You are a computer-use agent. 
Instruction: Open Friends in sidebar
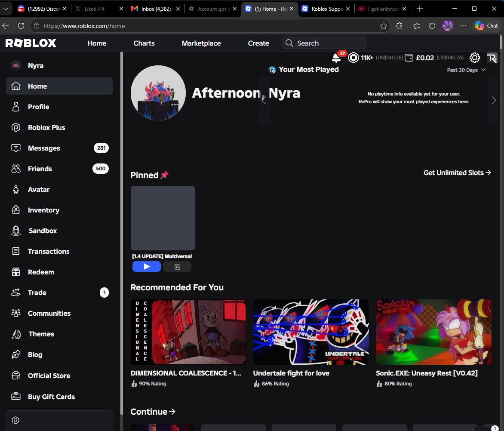59,169
